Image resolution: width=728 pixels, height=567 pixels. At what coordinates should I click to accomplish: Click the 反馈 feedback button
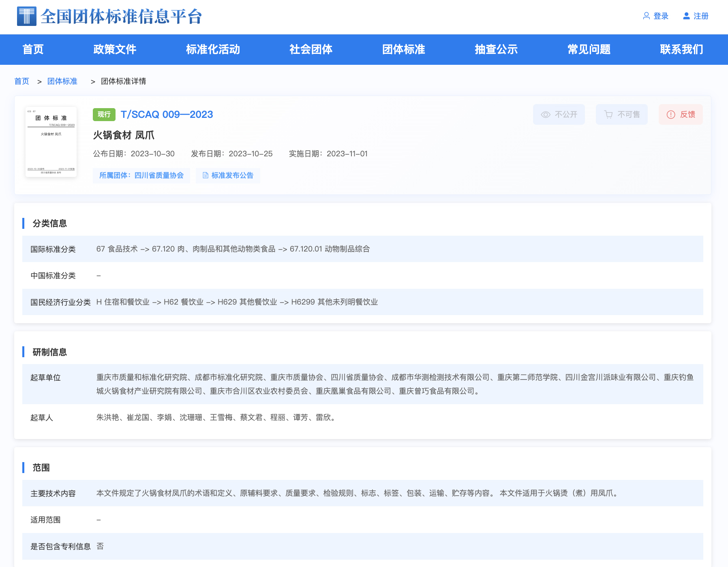(x=681, y=115)
